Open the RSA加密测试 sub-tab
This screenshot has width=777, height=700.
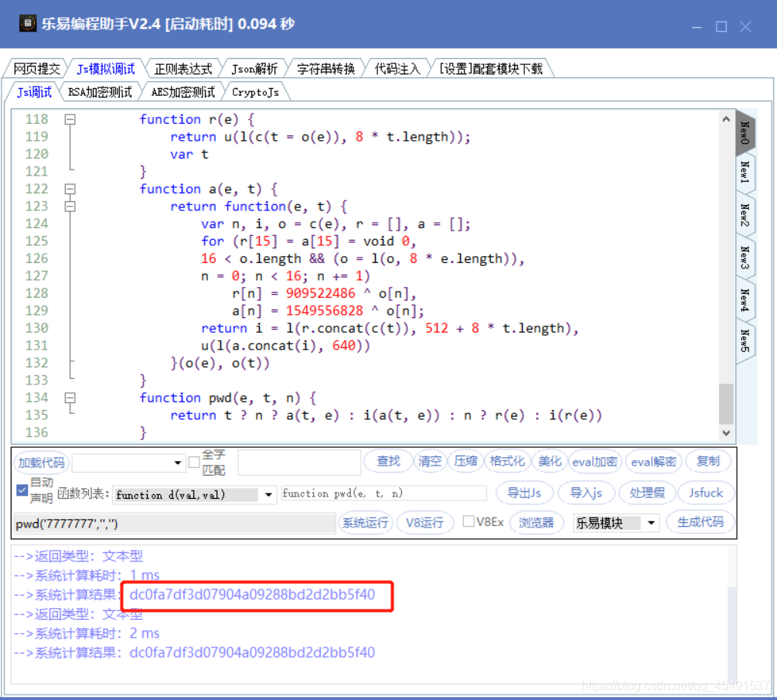[100, 92]
